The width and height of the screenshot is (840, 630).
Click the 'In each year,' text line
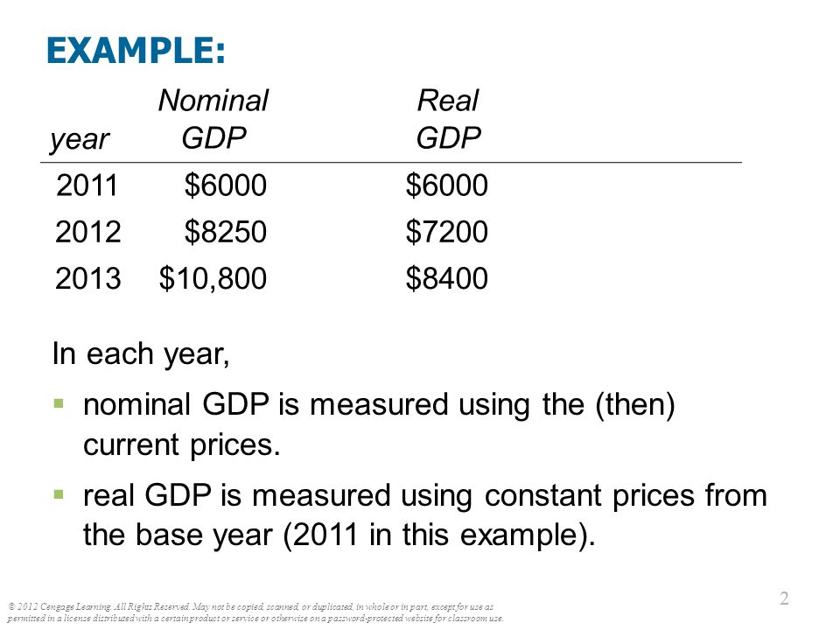pyautogui.click(x=141, y=354)
